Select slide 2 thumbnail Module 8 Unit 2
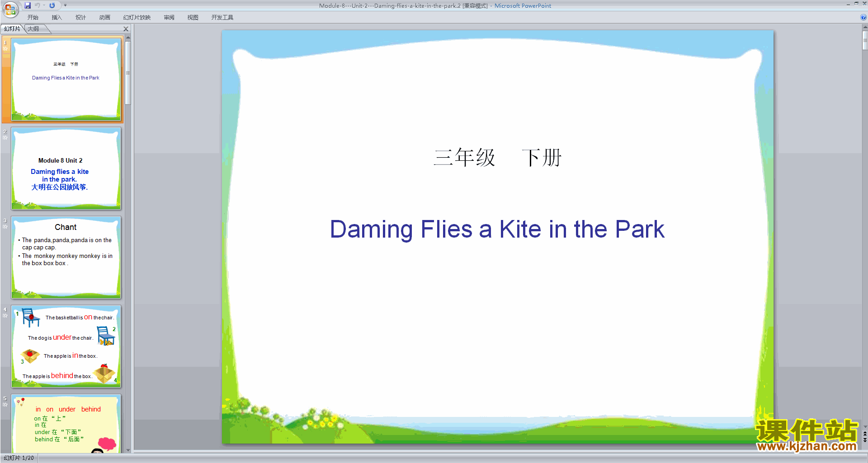This screenshot has width=868, height=463. pyautogui.click(x=66, y=168)
